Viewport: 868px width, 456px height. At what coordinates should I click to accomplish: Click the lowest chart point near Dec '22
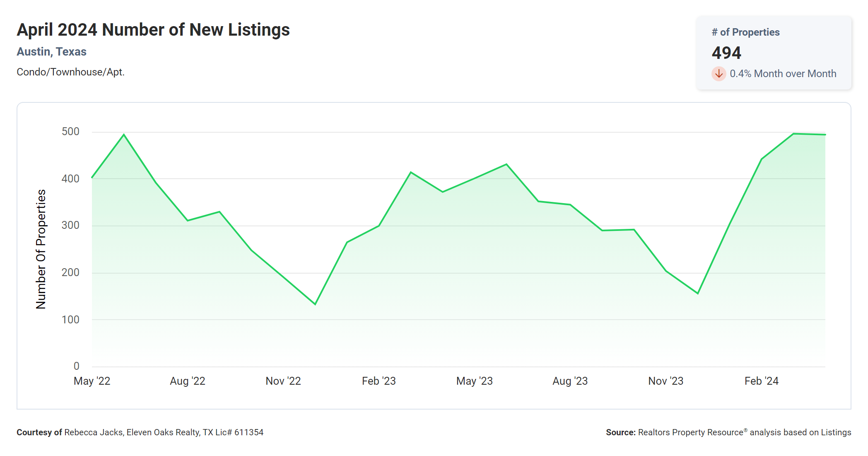point(315,304)
